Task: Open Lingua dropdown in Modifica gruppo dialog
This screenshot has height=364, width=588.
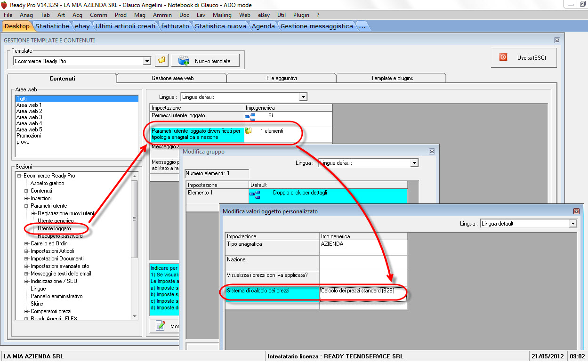Action: [x=414, y=163]
